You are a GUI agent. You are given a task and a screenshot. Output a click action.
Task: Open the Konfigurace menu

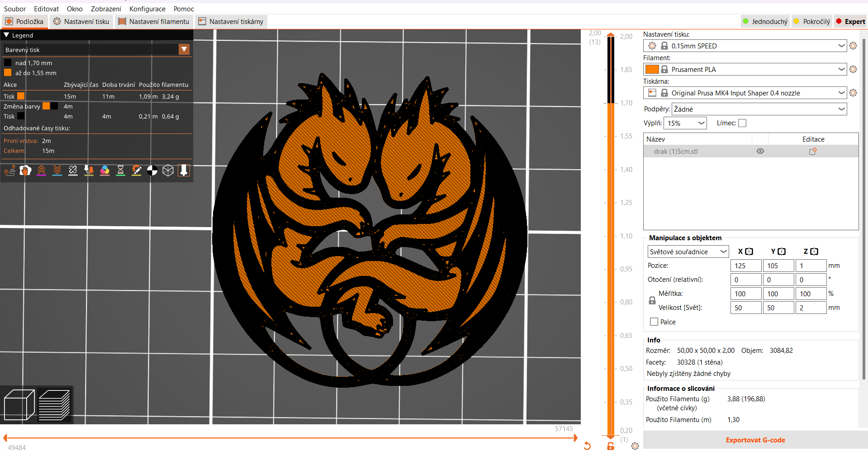coord(147,9)
